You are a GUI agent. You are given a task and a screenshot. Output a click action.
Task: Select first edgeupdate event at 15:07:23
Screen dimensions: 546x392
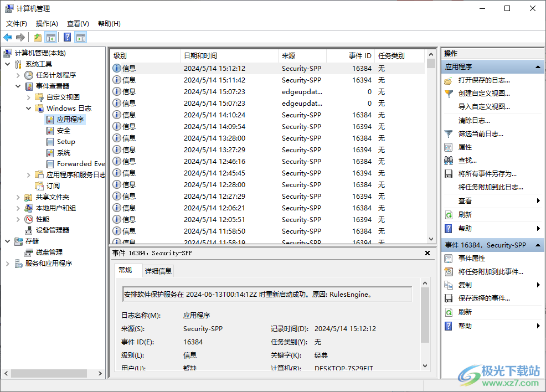pyautogui.click(x=267, y=91)
